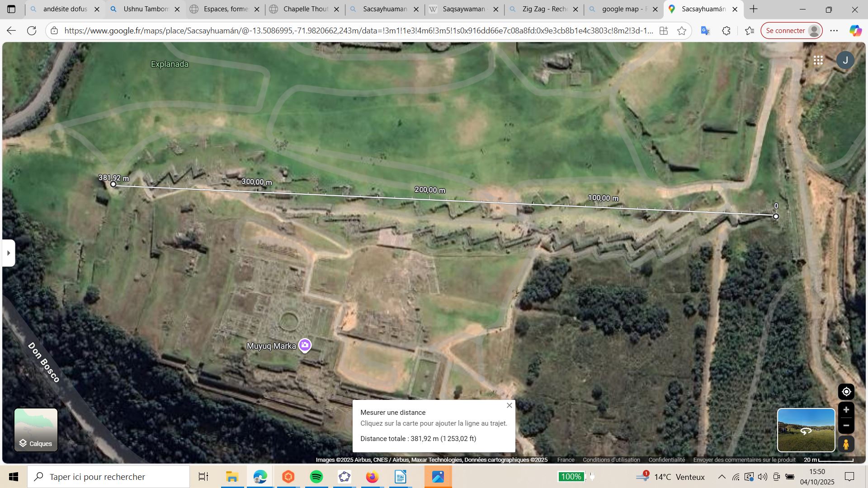Screen dimensions: 868x488
Task: Switch to the Zig Zag search tab
Action: tap(544, 9)
